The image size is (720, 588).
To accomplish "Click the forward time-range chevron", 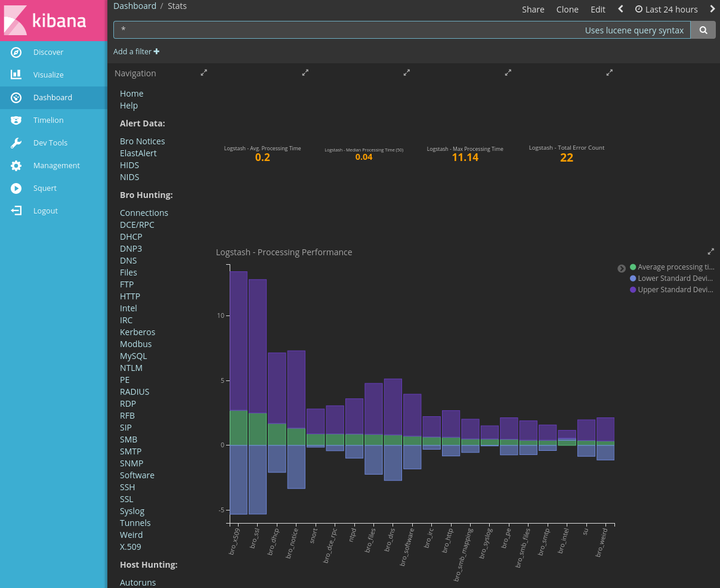I will click(712, 9).
